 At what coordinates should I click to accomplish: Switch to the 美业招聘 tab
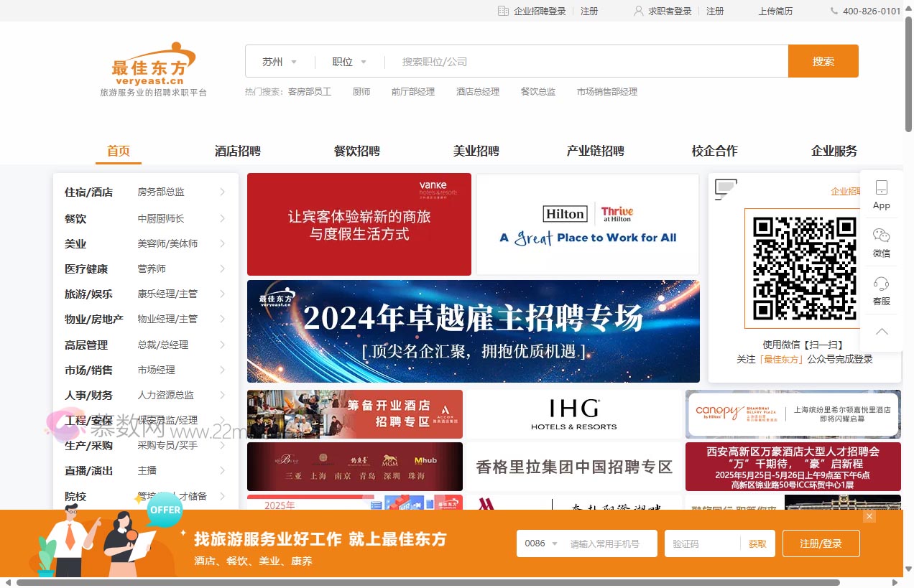tap(476, 151)
